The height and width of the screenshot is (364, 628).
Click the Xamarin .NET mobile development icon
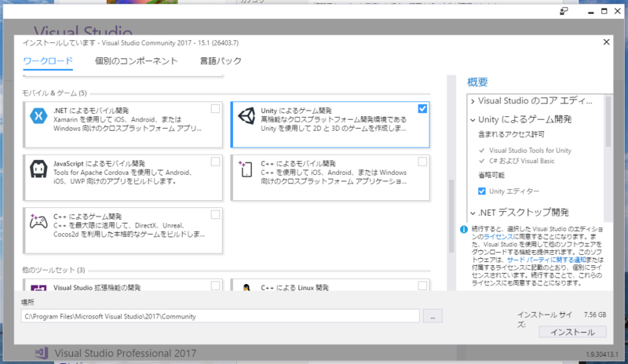38,116
